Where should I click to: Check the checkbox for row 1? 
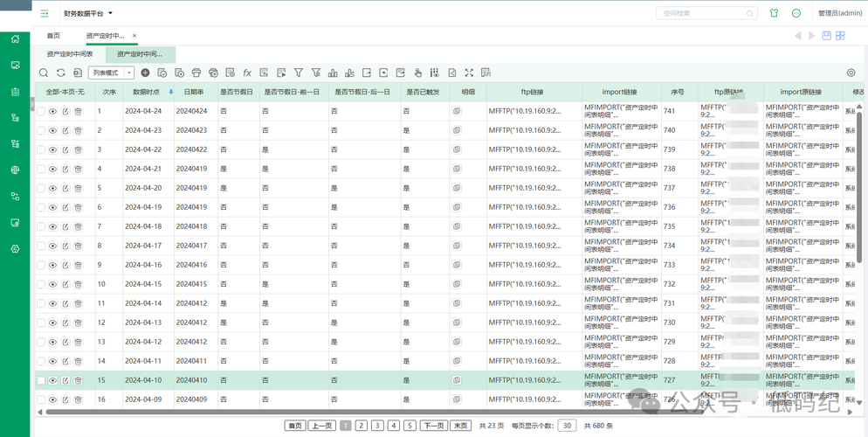coord(41,112)
